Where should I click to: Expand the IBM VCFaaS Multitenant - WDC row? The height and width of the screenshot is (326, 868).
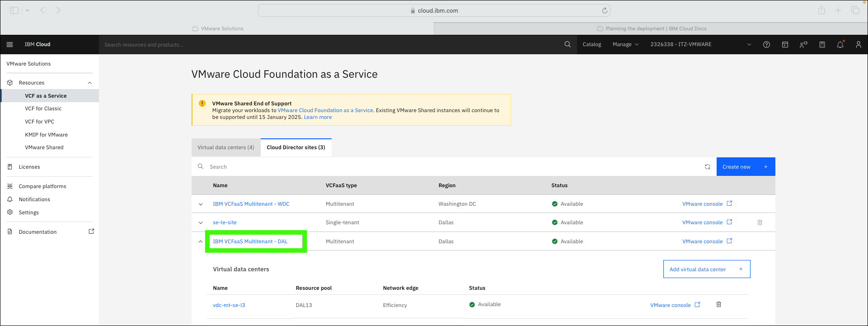tap(201, 204)
